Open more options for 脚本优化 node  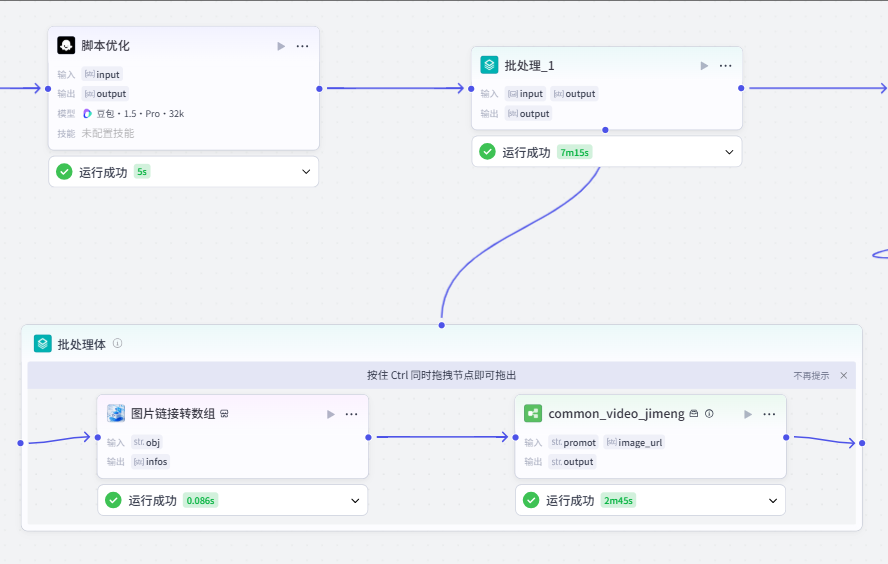[302, 46]
